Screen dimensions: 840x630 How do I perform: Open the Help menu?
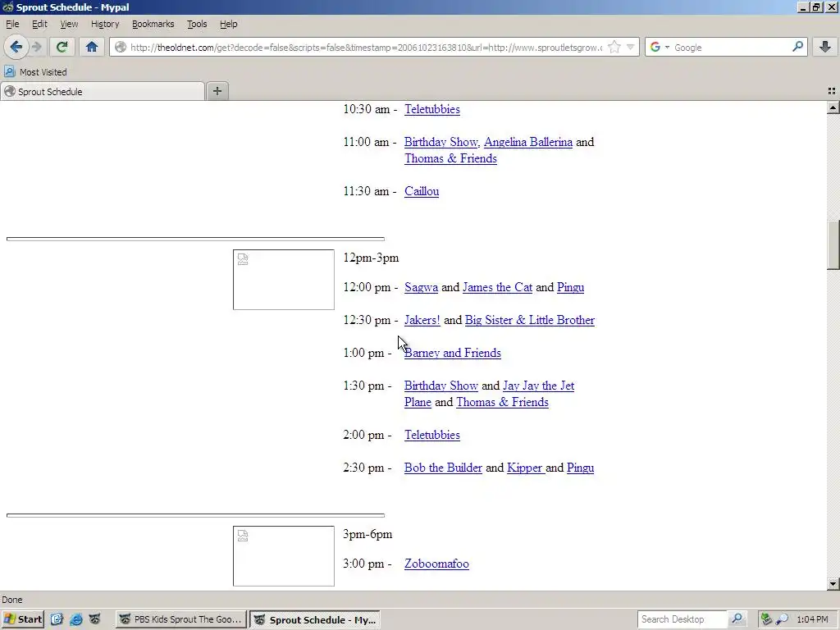(x=228, y=24)
